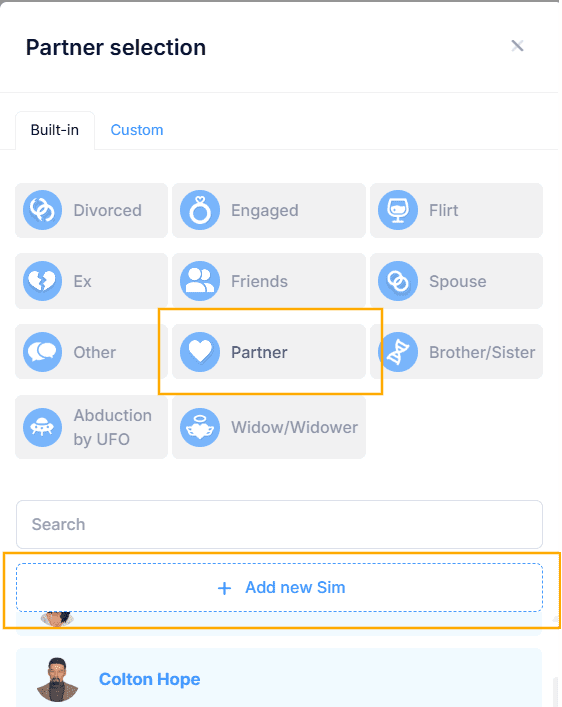The width and height of the screenshot is (562, 707).
Task: Pick the Other speech bubbles icon
Action: point(42,352)
